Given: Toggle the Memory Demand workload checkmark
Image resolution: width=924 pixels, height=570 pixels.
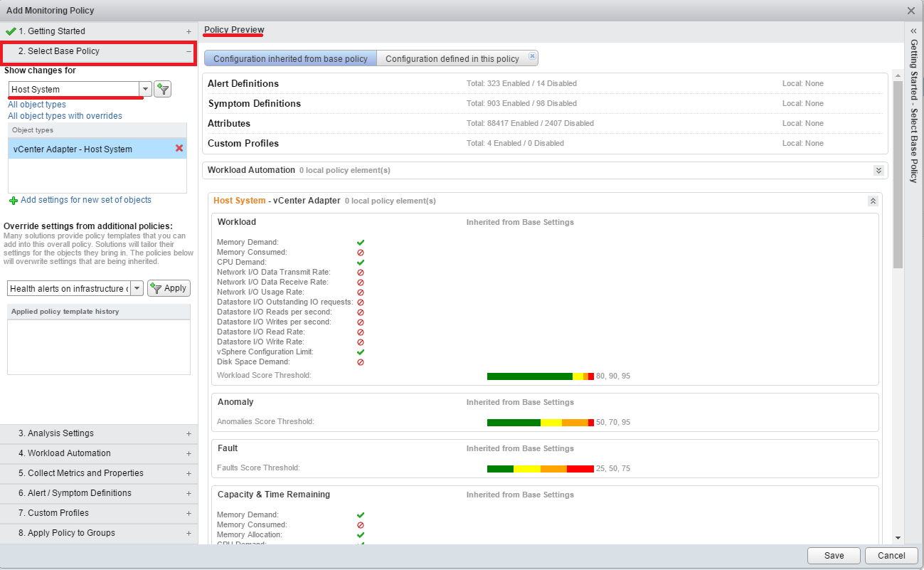Looking at the screenshot, I should 360,243.
